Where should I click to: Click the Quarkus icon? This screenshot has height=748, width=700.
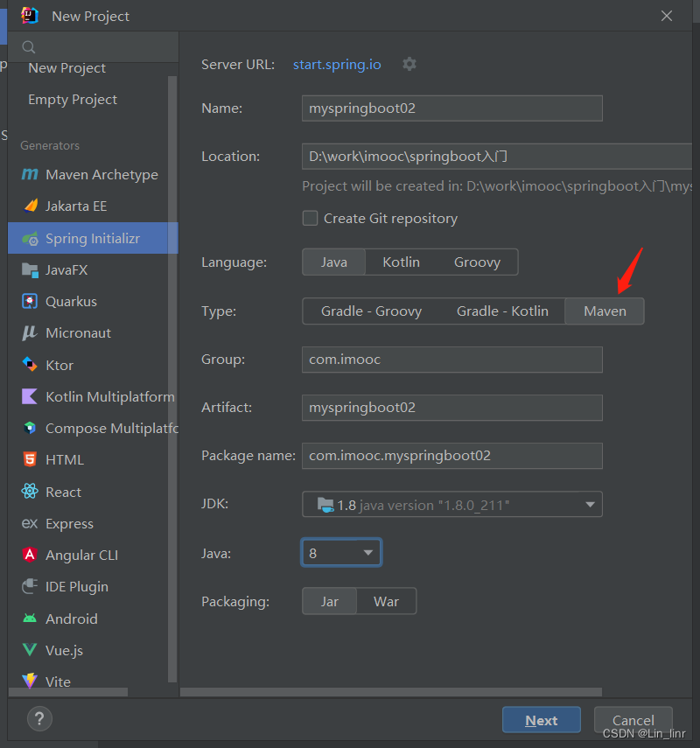[x=30, y=302]
